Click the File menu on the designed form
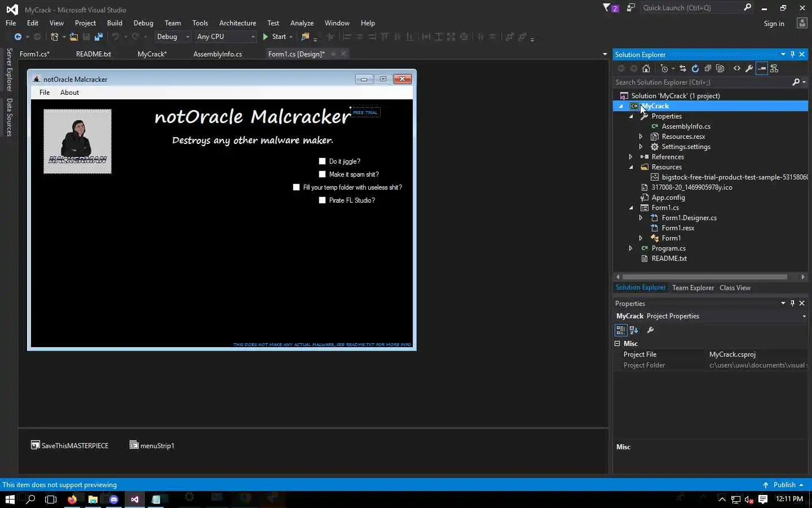This screenshot has width=812, height=508. point(45,93)
